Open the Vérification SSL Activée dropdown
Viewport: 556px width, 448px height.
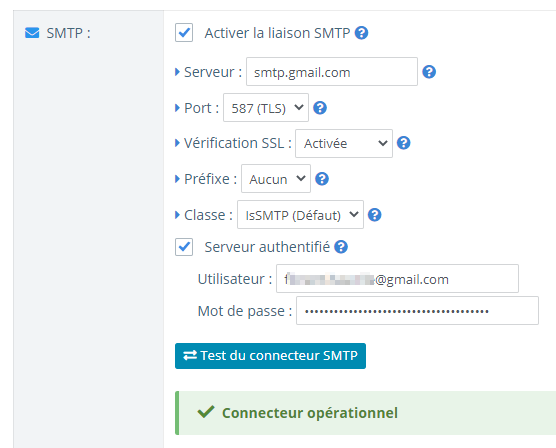[x=344, y=143]
